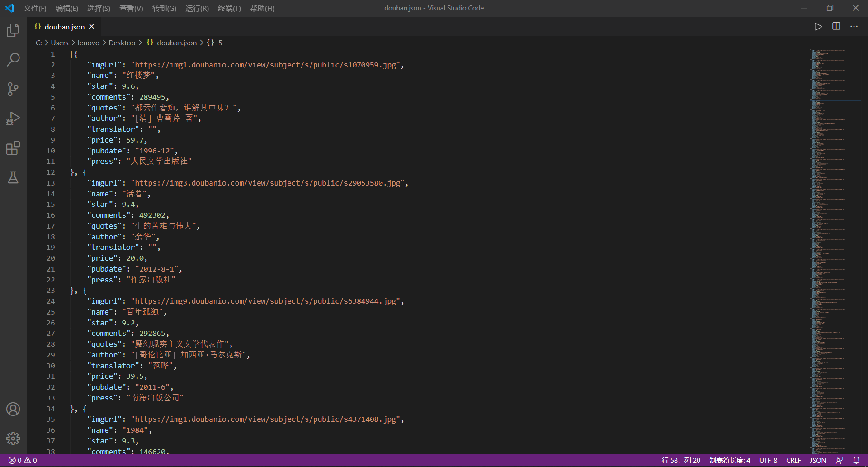Image resolution: width=868 pixels, height=467 pixels.
Task: Close the douban.json tab
Action: tap(92, 27)
